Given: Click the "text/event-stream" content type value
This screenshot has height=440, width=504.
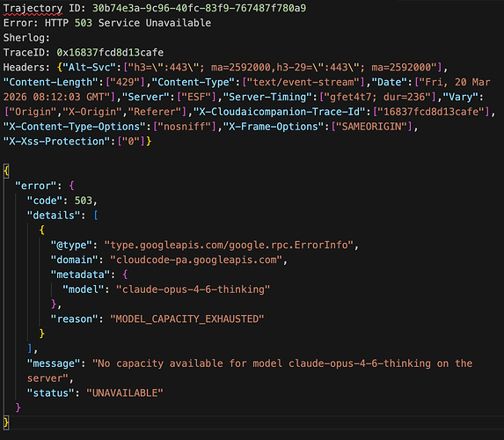Looking at the screenshot, I should click(x=303, y=82).
